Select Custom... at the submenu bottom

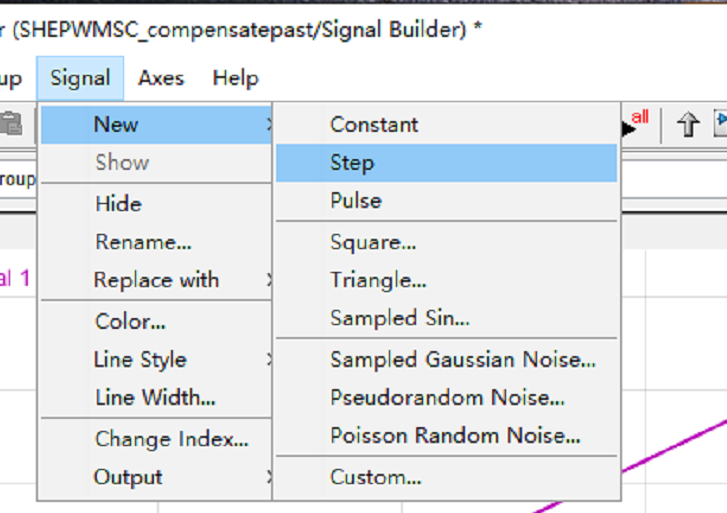[x=375, y=477]
